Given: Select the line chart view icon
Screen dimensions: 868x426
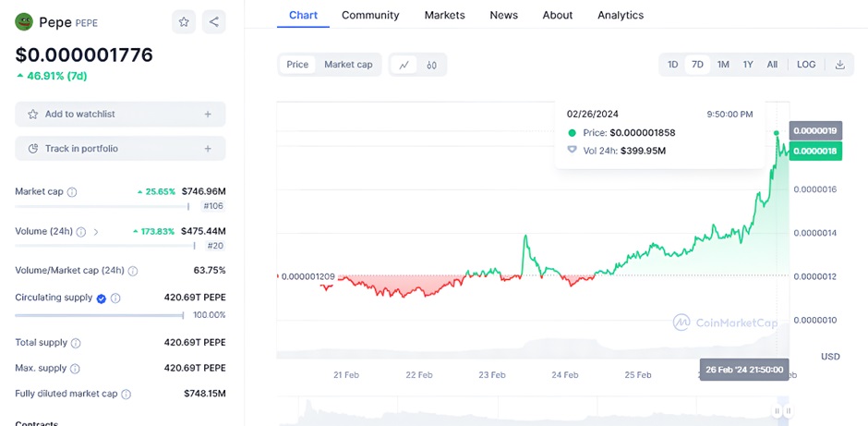Looking at the screenshot, I should click(404, 65).
